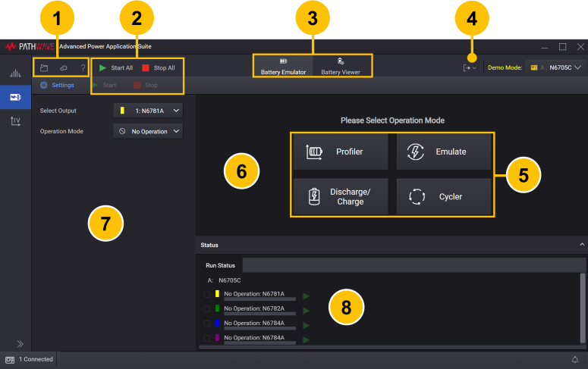Open the Settings tab
Screen dimensions: 588x369
(x=58, y=85)
